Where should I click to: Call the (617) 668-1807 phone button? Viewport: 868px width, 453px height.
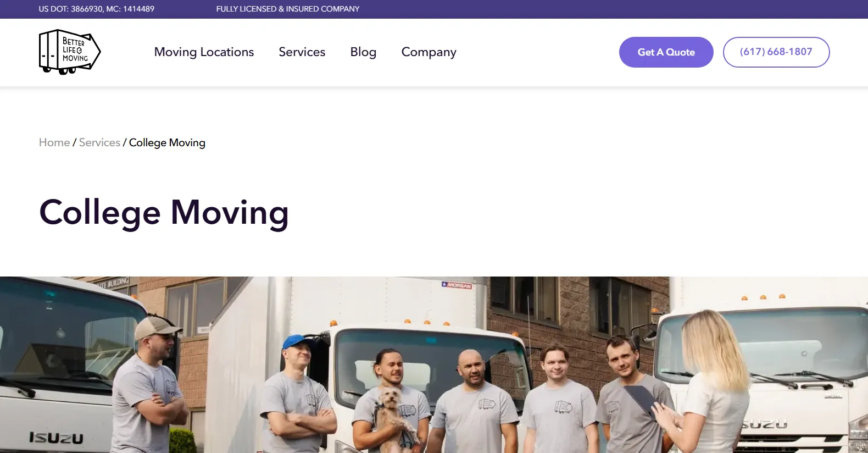coord(776,52)
